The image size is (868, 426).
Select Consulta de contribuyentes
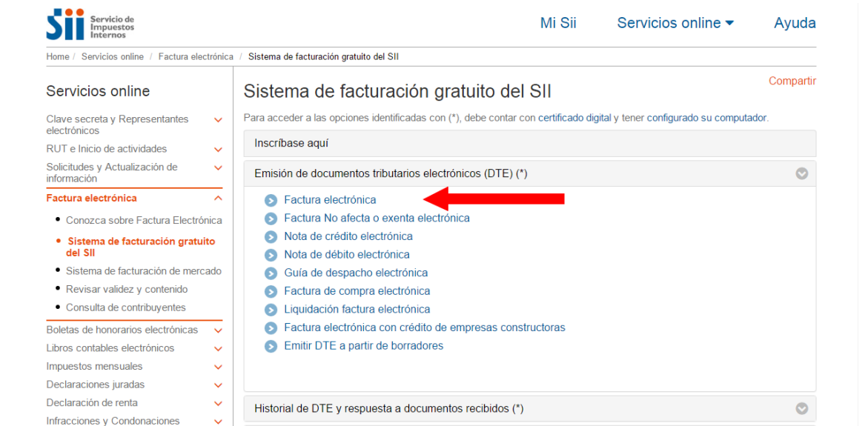[126, 307]
